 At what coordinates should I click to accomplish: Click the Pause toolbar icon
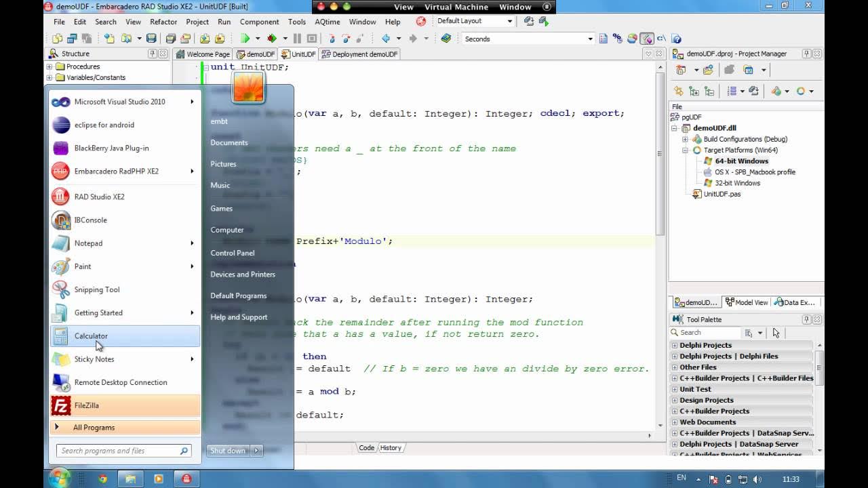click(x=297, y=39)
